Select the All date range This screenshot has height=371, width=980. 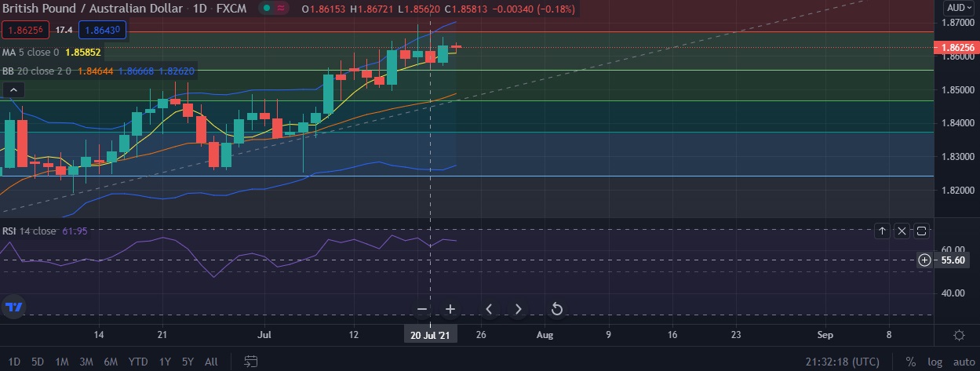pos(211,362)
